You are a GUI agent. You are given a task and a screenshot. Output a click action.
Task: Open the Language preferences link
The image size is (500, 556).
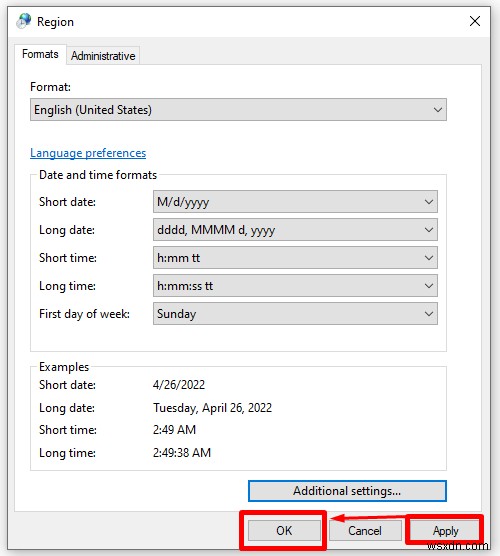tap(88, 153)
